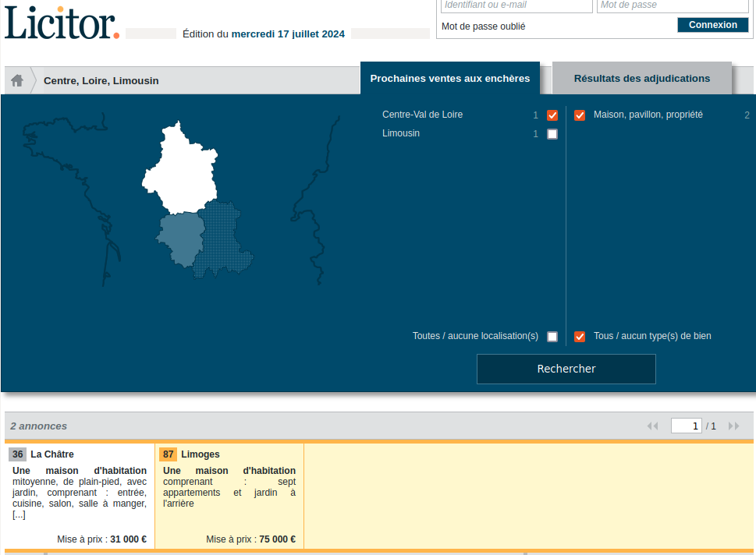Screen dimensions: 756x555
Task: Open the Mot de passe oublié link
Action: (x=483, y=27)
